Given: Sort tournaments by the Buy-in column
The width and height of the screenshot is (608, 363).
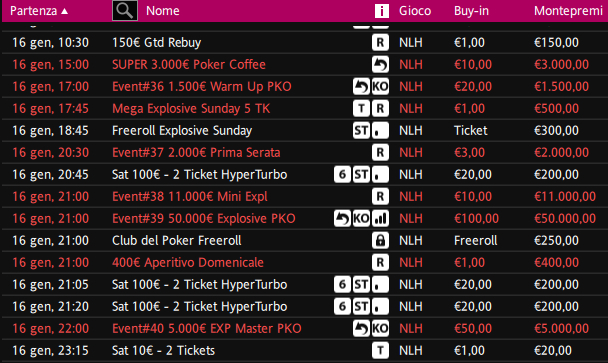Looking at the screenshot, I should pos(471,11).
